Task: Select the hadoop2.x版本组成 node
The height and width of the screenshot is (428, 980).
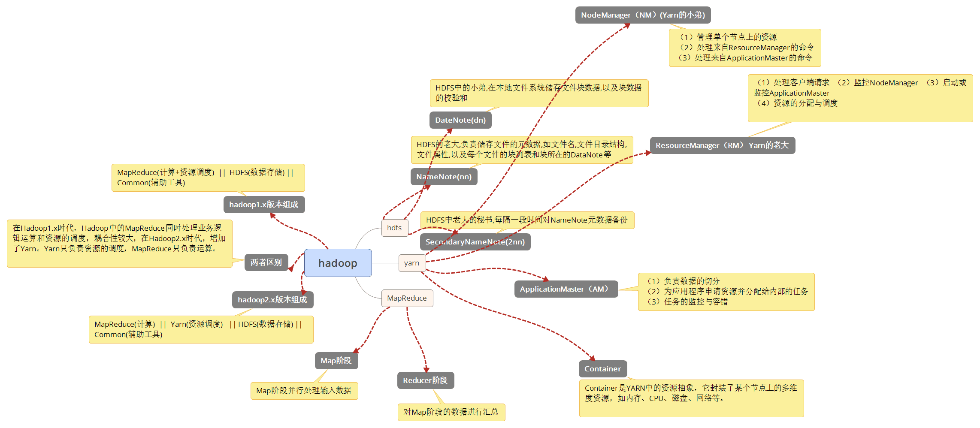Action: [272, 300]
